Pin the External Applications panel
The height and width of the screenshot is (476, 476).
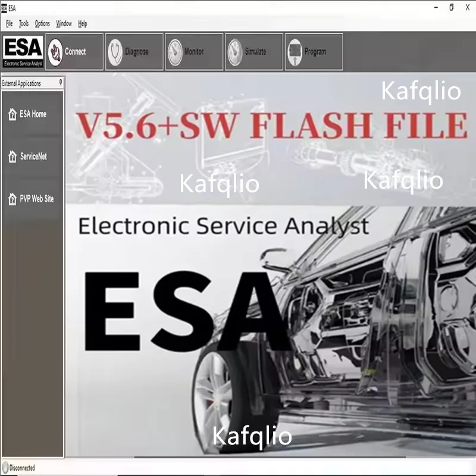[x=61, y=82]
